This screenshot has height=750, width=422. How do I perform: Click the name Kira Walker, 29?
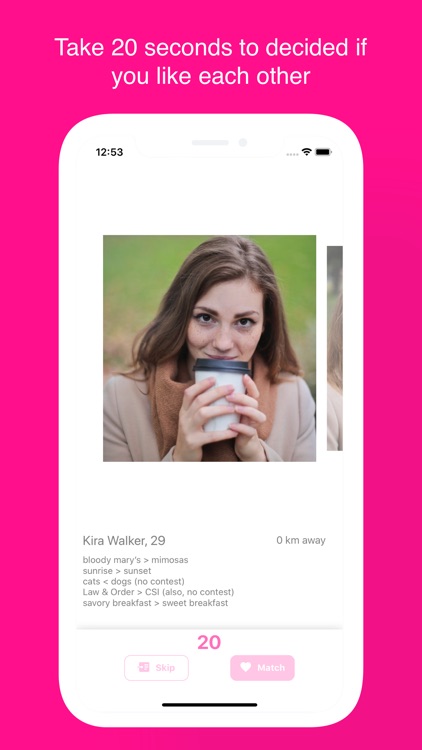[124, 540]
